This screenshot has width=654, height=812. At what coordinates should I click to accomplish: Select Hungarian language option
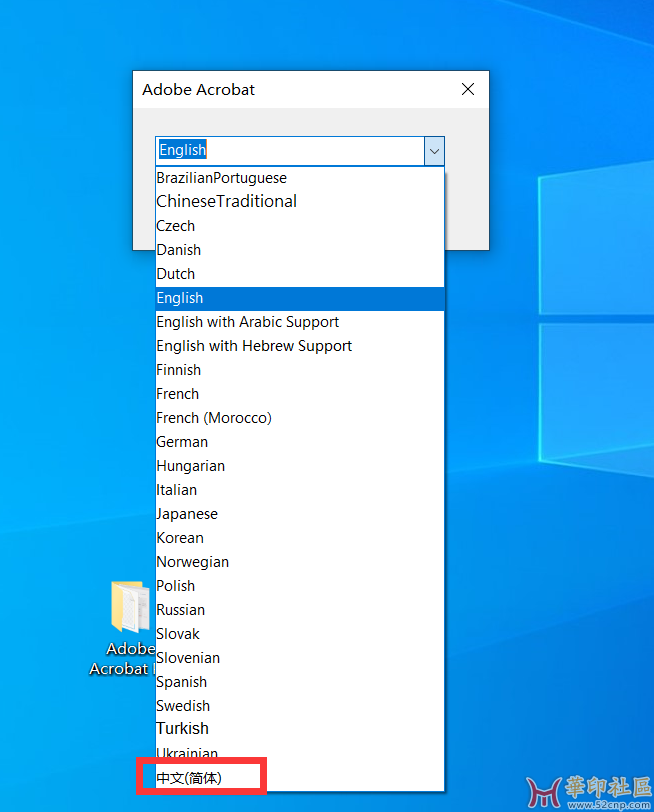[x=300, y=466]
